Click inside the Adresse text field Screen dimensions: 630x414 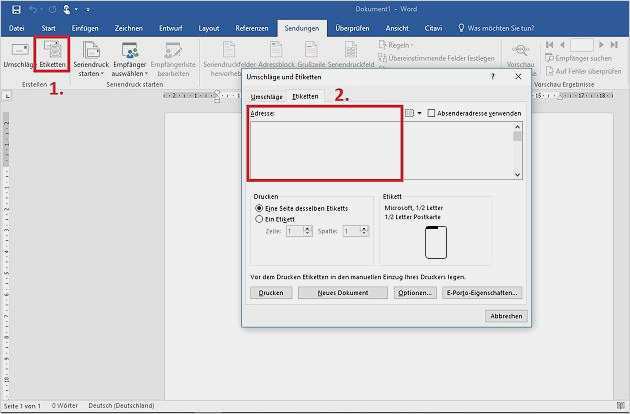click(325, 150)
